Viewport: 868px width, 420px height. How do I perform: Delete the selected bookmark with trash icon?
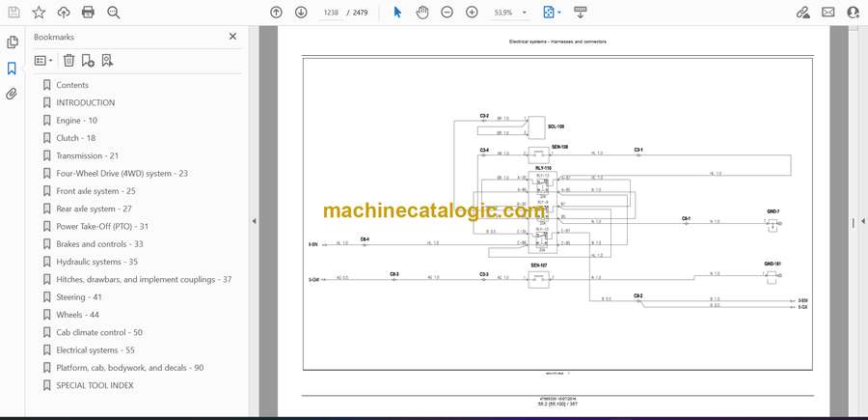[68, 61]
